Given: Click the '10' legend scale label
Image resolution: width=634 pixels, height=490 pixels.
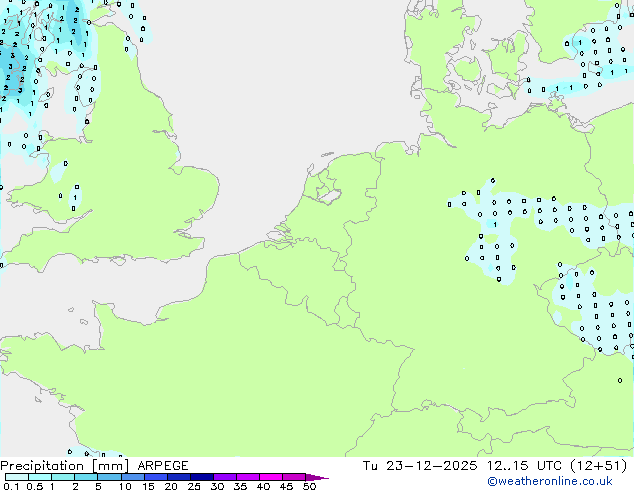Looking at the screenshot, I should [125, 486].
